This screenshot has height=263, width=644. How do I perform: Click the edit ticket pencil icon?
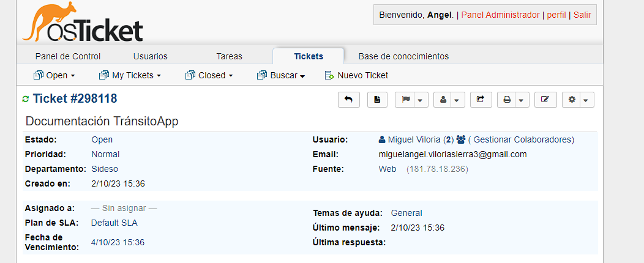tap(545, 100)
